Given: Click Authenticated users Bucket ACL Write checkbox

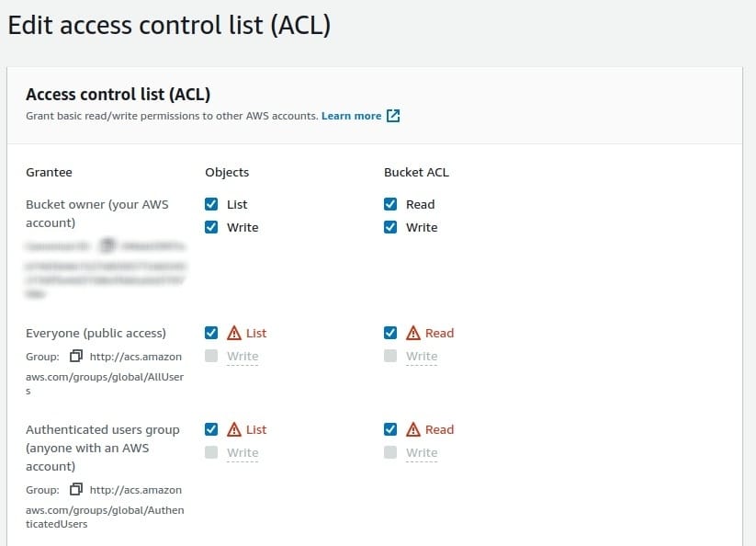Looking at the screenshot, I should coord(391,452).
